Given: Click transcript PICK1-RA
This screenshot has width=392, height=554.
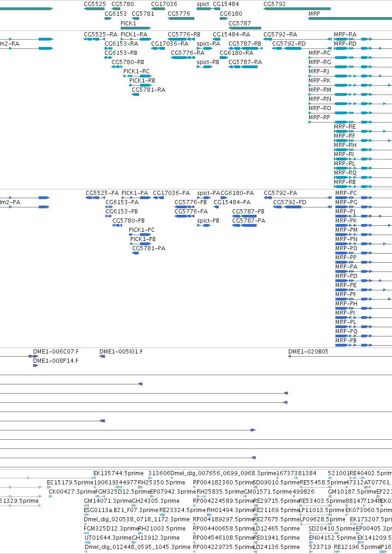Looking at the screenshot, I should coord(134,35).
